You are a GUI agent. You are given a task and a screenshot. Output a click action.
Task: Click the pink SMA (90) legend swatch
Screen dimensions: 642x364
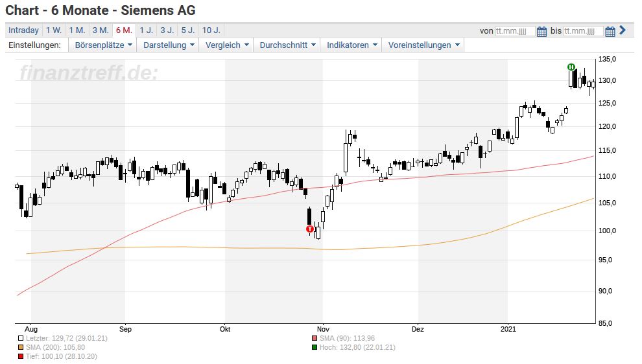point(315,338)
